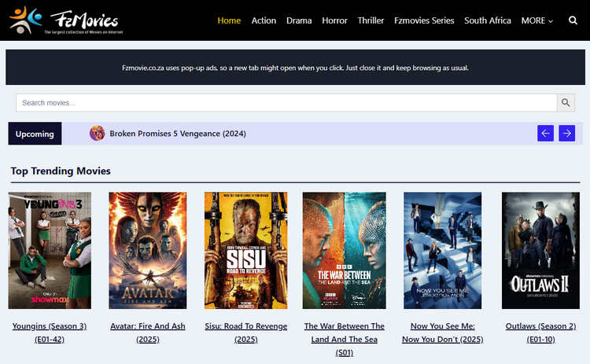Go to next upcoming item arrow
The width and height of the screenshot is (590, 364).
pos(566,133)
